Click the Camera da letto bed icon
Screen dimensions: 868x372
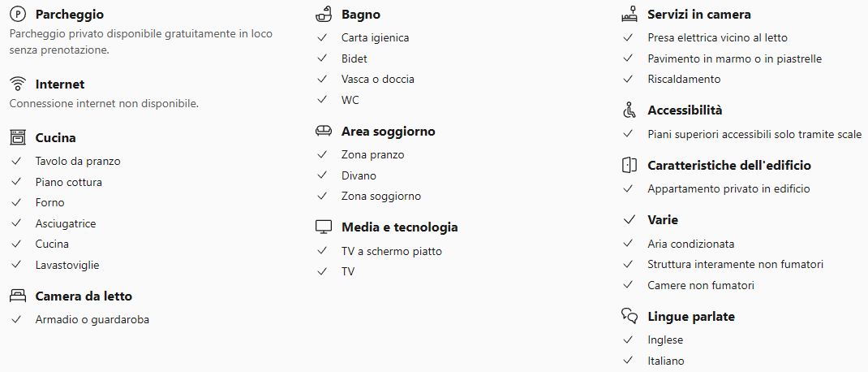(x=17, y=296)
